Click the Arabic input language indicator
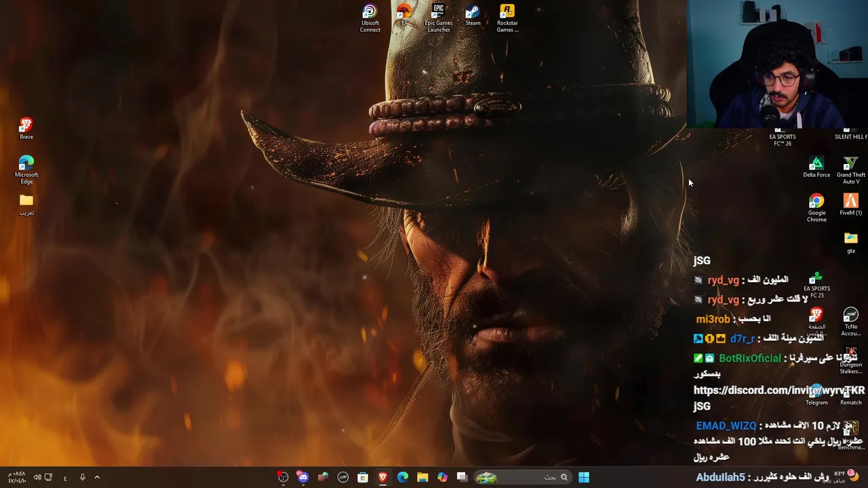The height and width of the screenshot is (488, 868). (65, 477)
